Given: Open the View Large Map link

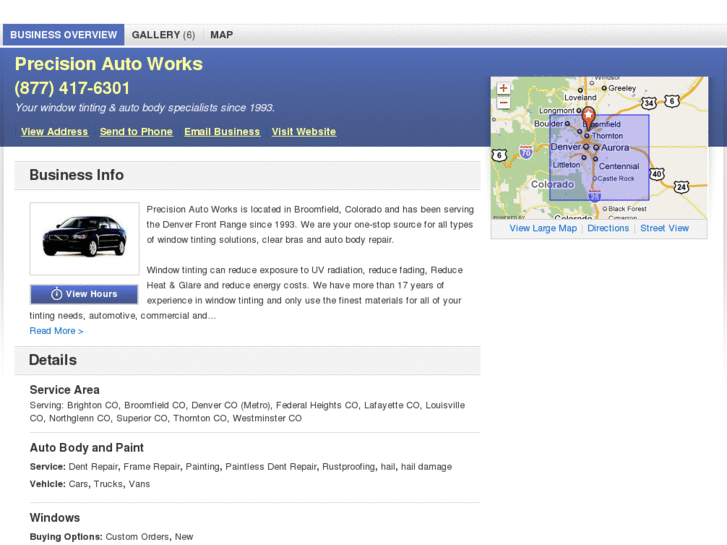Looking at the screenshot, I should [543, 228].
